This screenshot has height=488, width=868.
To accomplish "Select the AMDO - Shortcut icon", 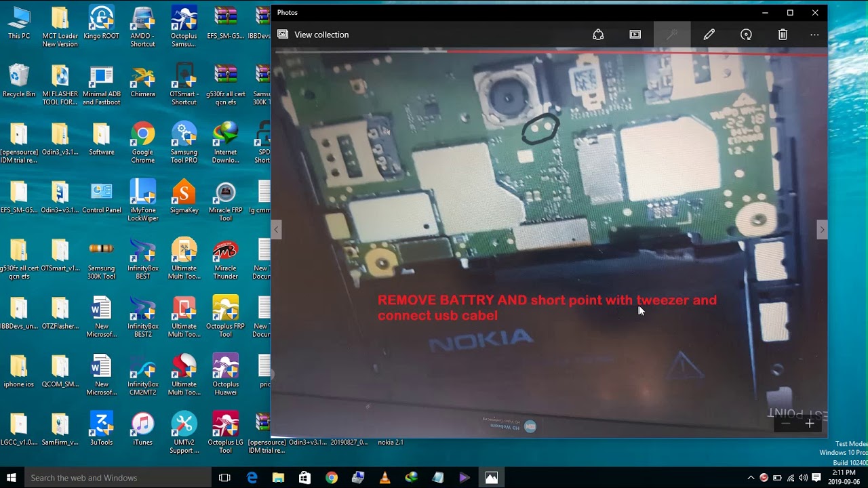I will (x=142, y=27).
